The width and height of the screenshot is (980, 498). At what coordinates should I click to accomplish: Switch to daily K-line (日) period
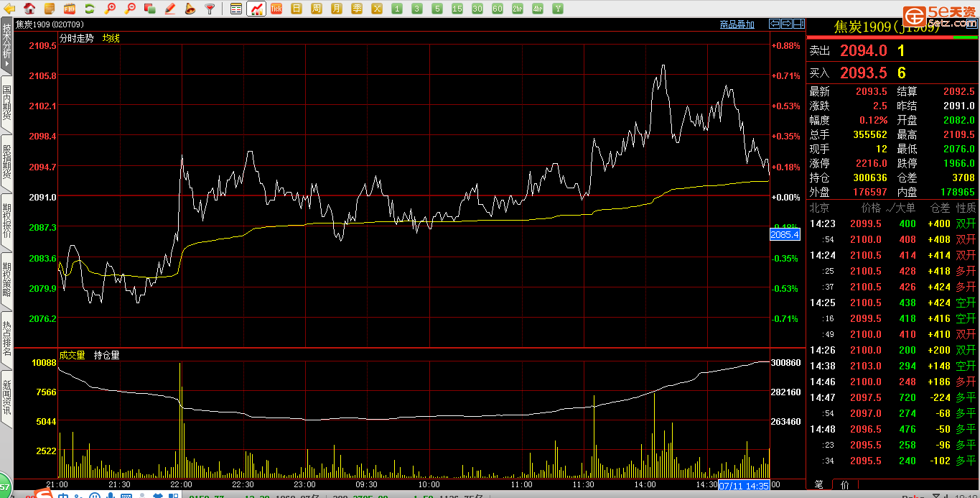click(297, 9)
